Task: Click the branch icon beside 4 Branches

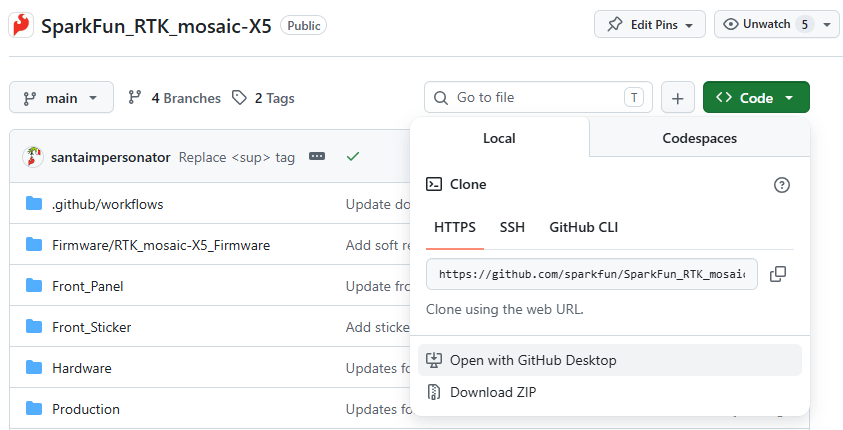Action: coord(134,97)
